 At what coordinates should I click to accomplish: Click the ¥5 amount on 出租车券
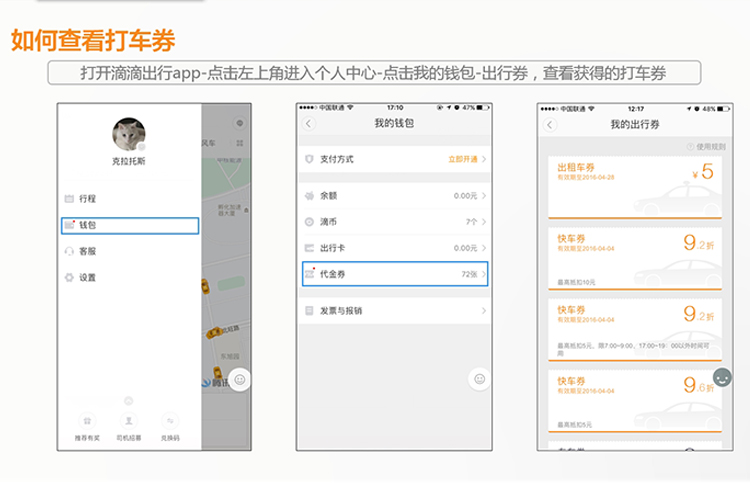(703, 172)
